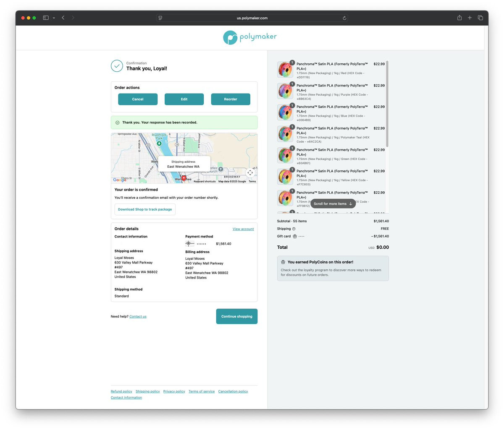
Task: Click the shipping 'FREE' value
Action: pyautogui.click(x=385, y=229)
